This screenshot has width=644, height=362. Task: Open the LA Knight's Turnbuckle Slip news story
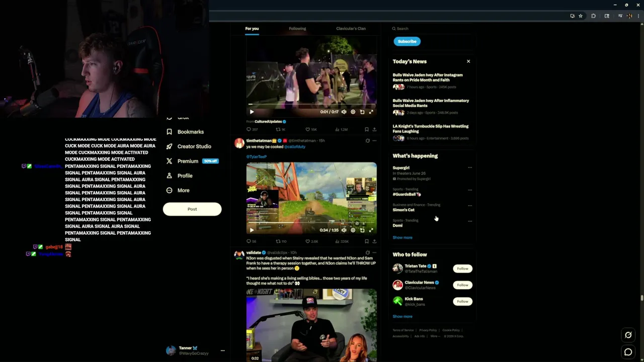click(431, 132)
